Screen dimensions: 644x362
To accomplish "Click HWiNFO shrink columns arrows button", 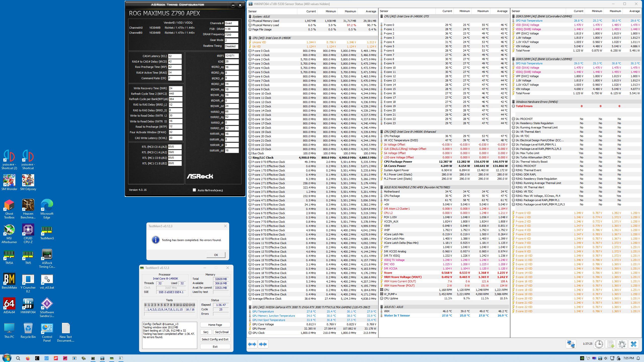I will [x=263, y=344].
